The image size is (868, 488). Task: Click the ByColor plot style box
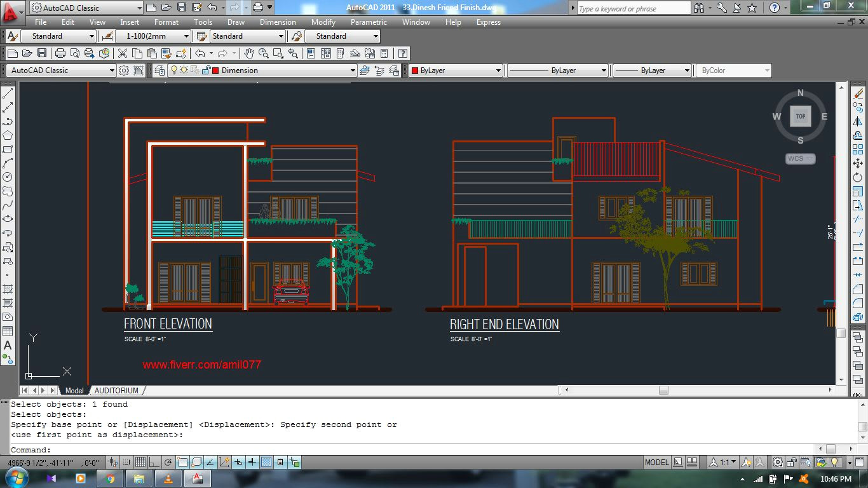click(733, 71)
